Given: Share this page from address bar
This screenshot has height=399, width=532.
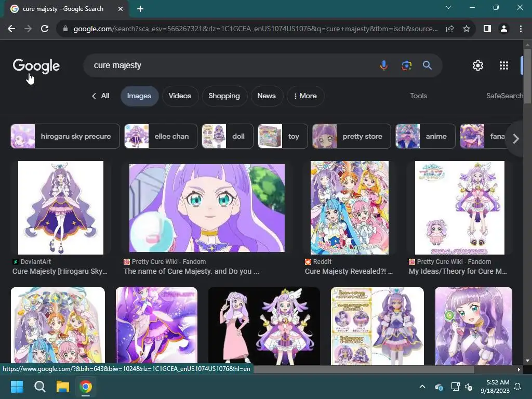Looking at the screenshot, I should 450,29.
